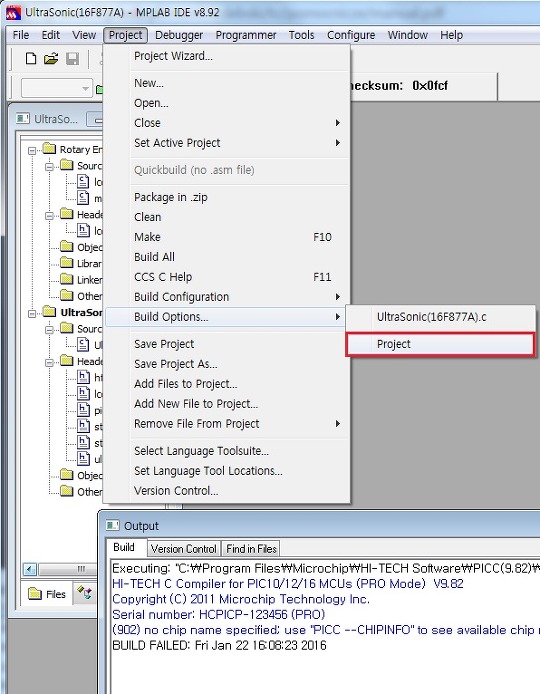Select Header Files folder under UltraSonic project
Image resolution: width=540 pixels, height=694 pixels.
pos(81,361)
